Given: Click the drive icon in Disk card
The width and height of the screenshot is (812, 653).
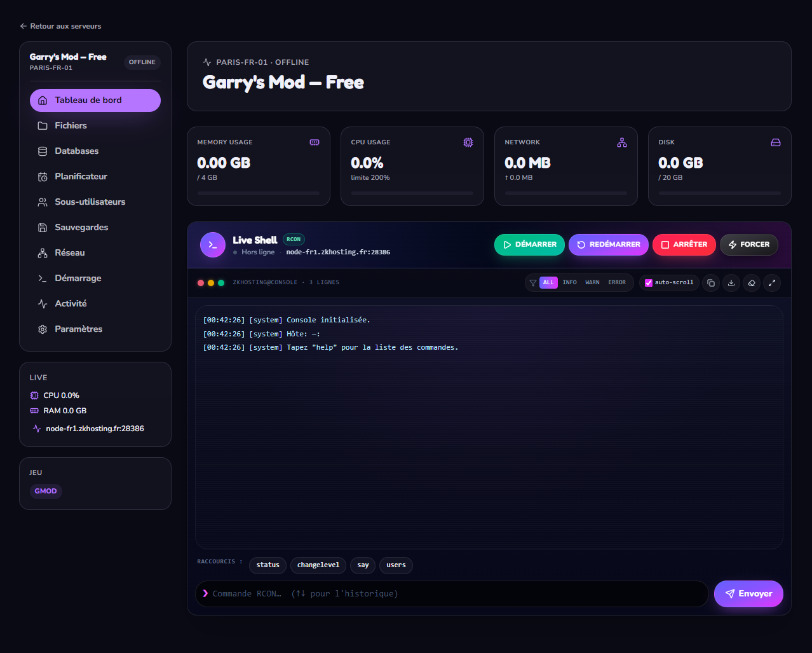Looking at the screenshot, I should click(x=776, y=142).
